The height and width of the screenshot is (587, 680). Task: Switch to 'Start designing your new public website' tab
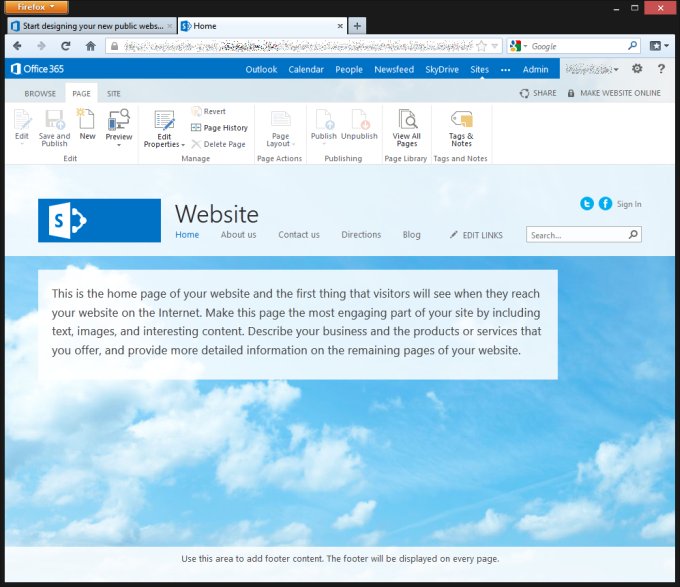coord(92,26)
